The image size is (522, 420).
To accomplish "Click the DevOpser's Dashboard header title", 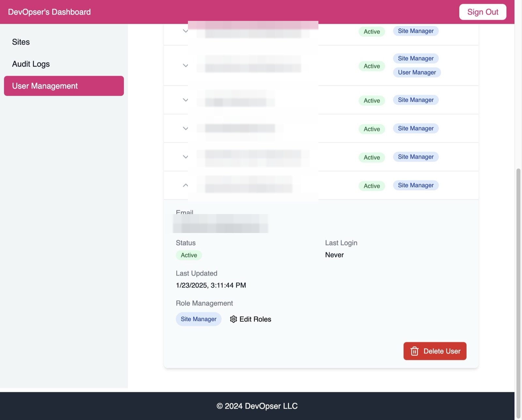I will [x=49, y=12].
